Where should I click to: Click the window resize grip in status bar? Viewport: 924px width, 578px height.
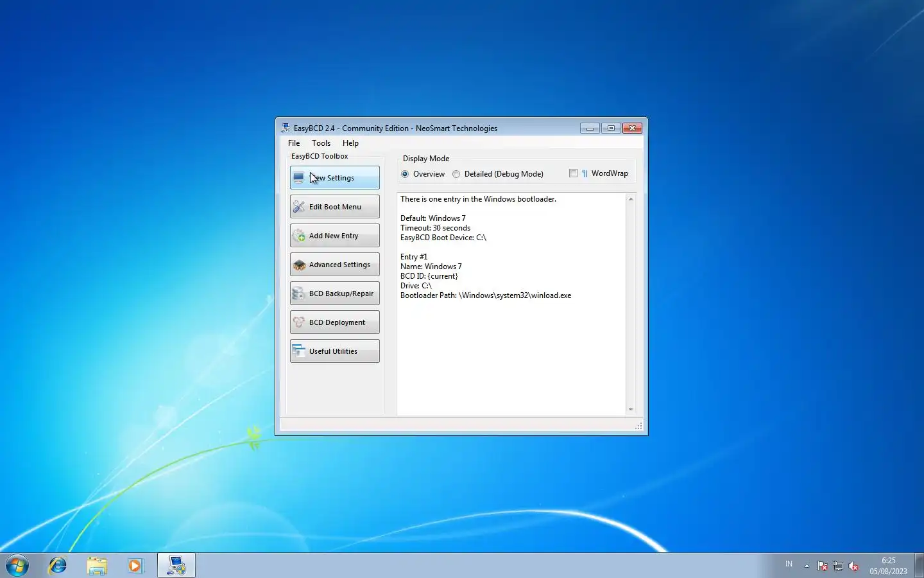638,426
